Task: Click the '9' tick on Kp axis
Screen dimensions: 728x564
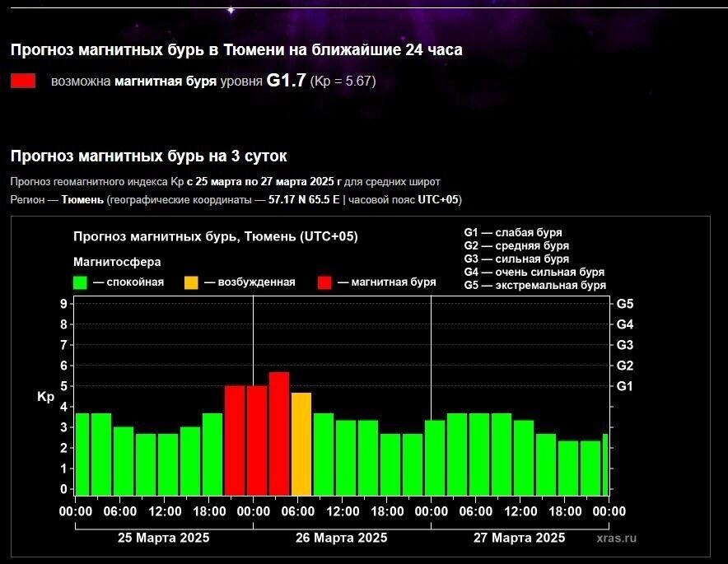Action: (63, 304)
